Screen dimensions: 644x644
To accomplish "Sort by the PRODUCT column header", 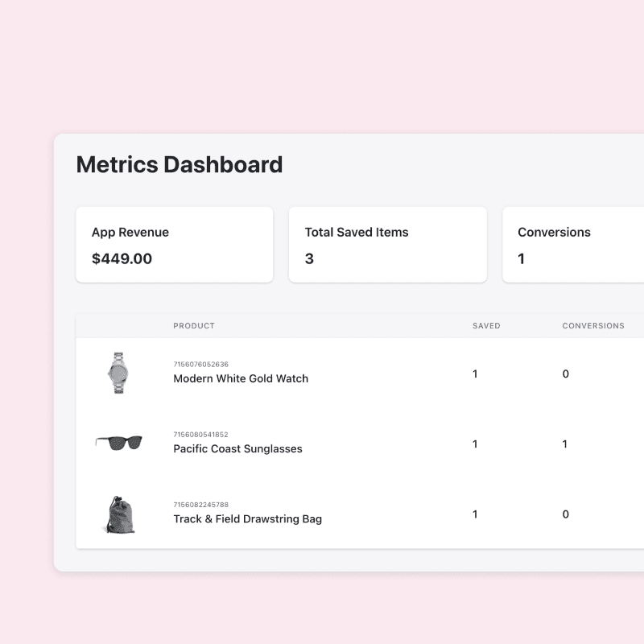I will click(x=194, y=326).
